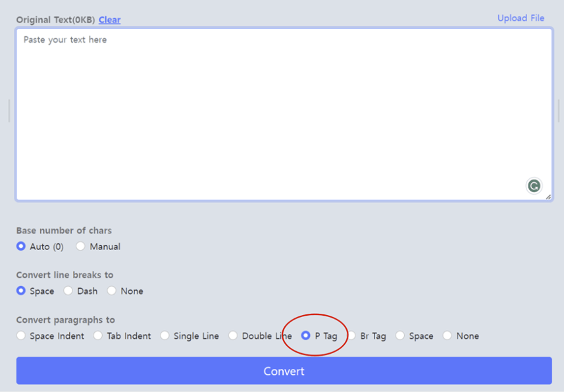Image resolution: width=564 pixels, height=392 pixels.
Task: Select the Manual radio button
Action: point(80,246)
